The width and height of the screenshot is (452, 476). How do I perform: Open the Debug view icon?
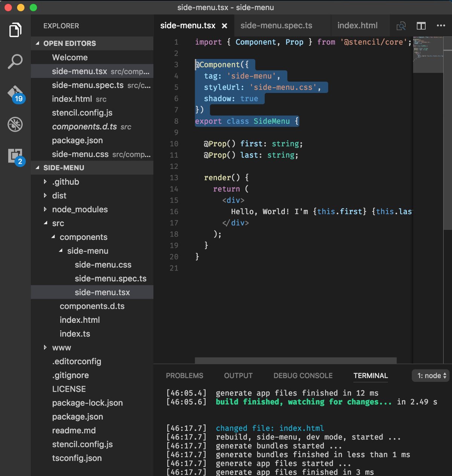click(x=15, y=125)
